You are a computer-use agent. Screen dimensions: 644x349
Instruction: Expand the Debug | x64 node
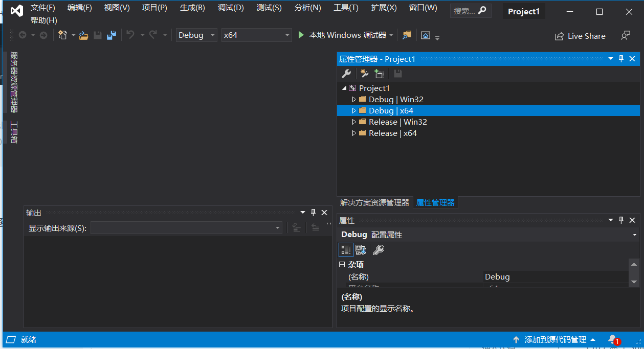[354, 111]
